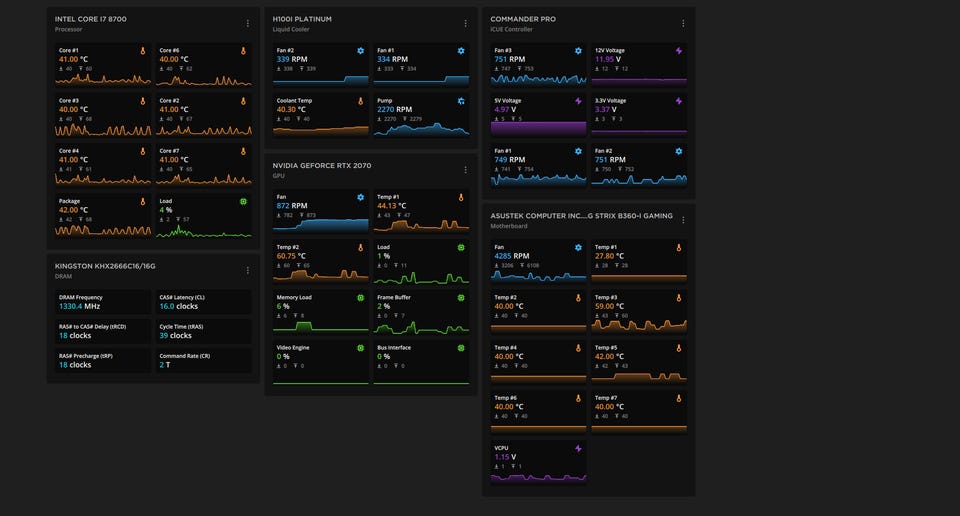Click the Pump 2270 RPM reading
Image resolution: width=960 pixels, height=516 pixels.
[394, 110]
